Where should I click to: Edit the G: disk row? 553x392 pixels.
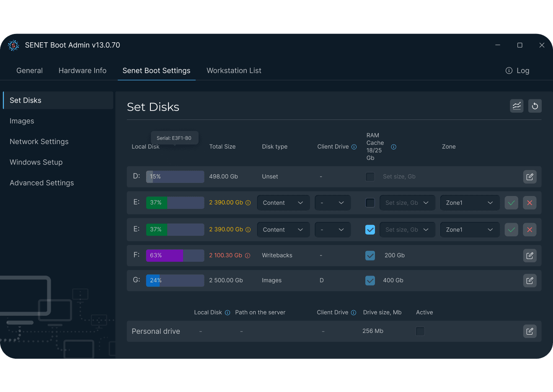point(530,281)
